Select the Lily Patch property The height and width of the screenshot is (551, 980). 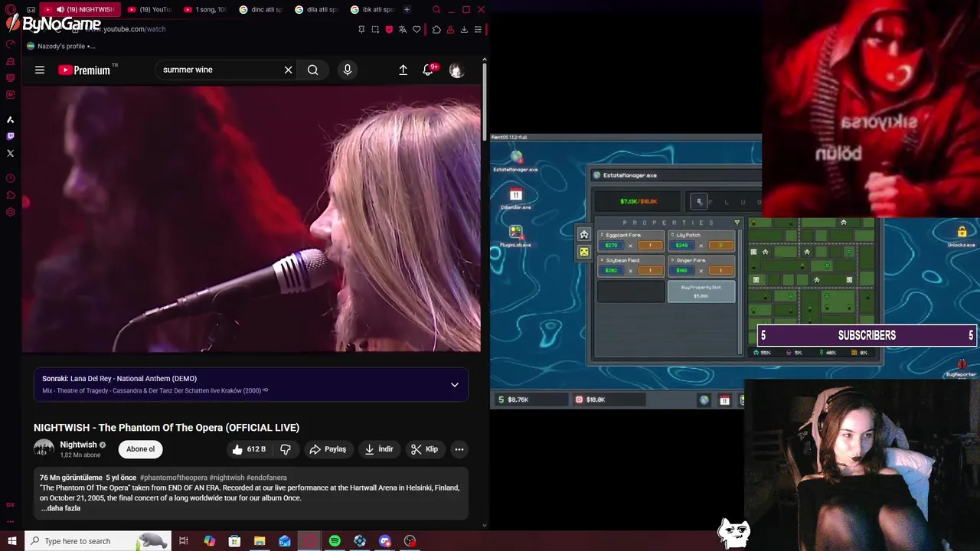point(701,241)
